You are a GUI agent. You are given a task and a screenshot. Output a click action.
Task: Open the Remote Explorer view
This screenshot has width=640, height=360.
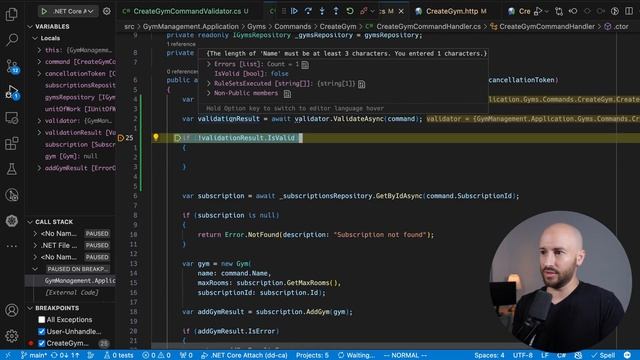(x=11, y=118)
